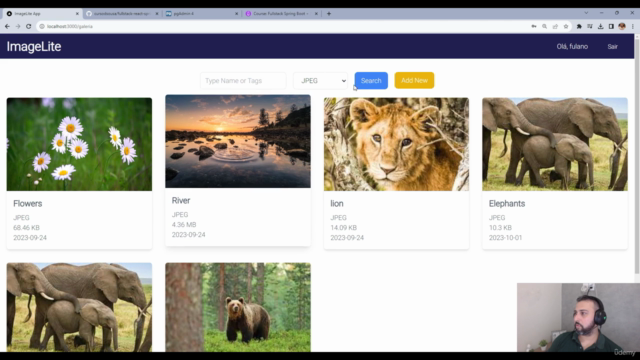The width and height of the screenshot is (640, 360).
Task: Click the 'lion' card title
Action: click(x=337, y=203)
